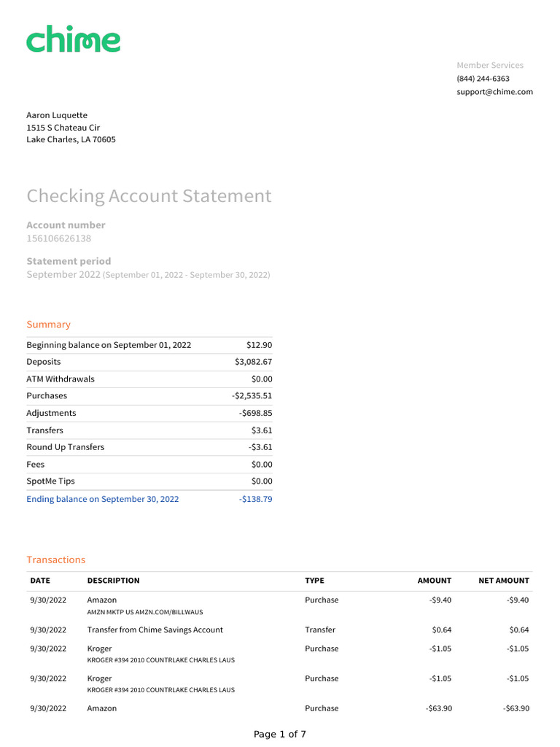This screenshot has height=747, width=560.
Task: Click the Fees row label
Action: click(x=35, y=465)
